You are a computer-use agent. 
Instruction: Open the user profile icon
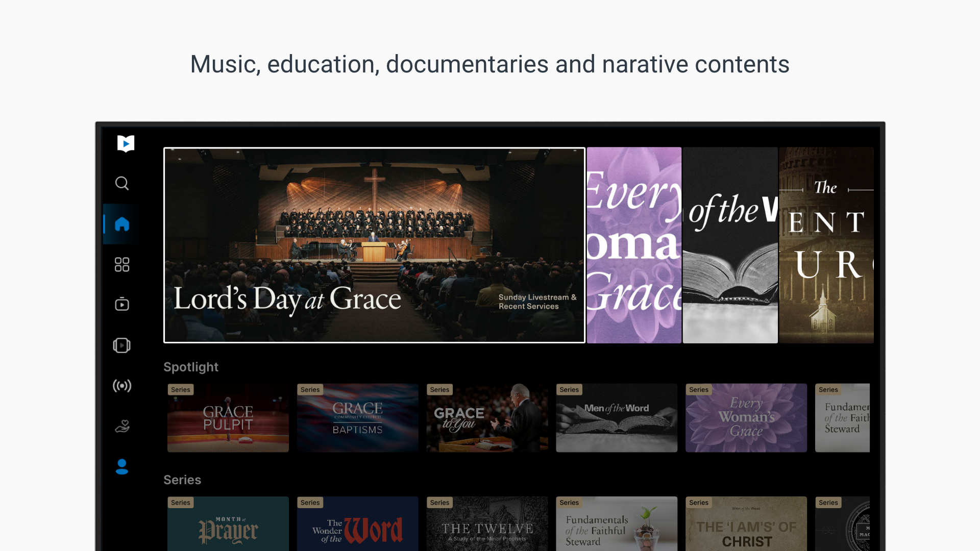pos(122,467)
